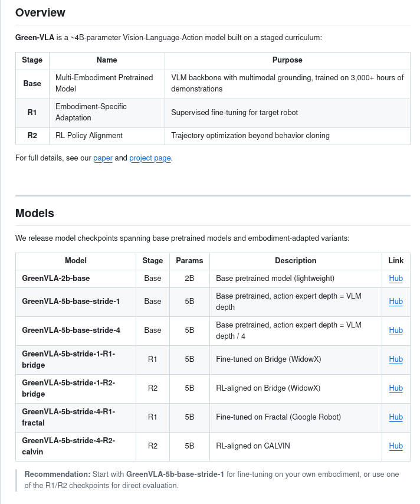Image resolution: width=420 pixels, height=504 pixels.
Task: Open Hub link for GreenVLA-5b-stride-4-R2-calvin
Action: [396, 446]
